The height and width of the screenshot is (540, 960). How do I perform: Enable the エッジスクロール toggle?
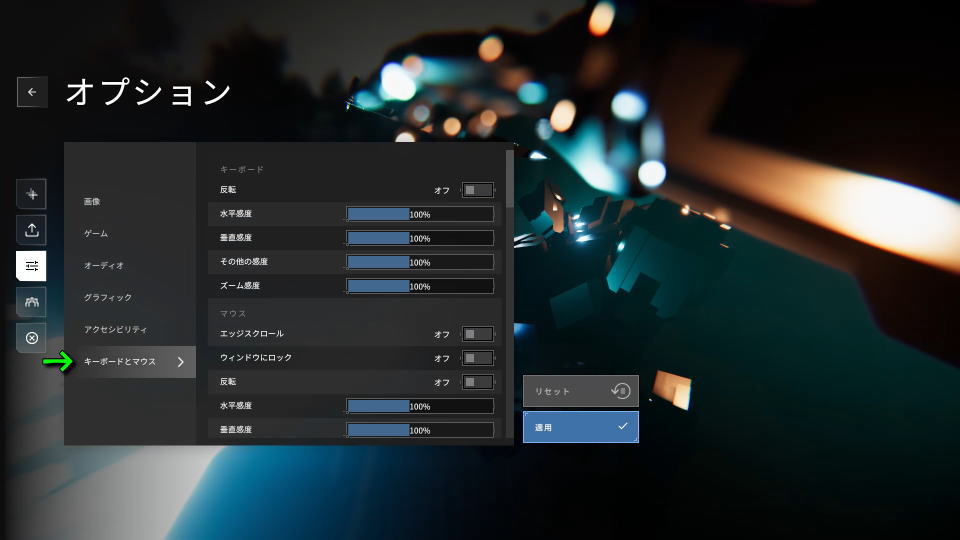(478, 334)
